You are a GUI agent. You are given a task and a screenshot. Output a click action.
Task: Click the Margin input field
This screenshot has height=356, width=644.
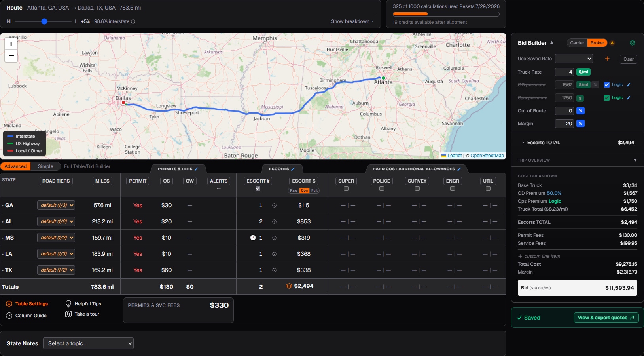[564, 124]
